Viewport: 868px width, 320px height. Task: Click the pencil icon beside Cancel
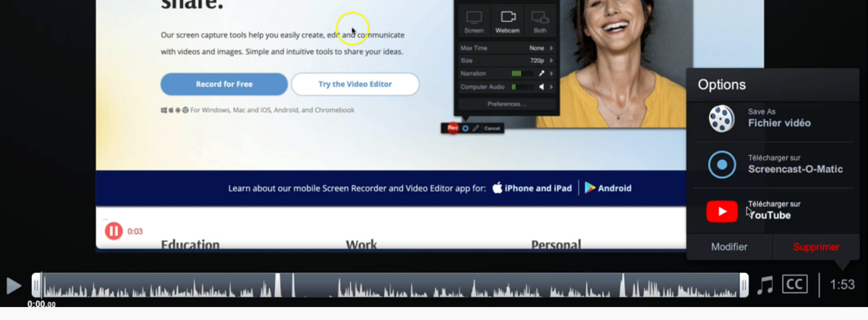(x=476, y=128)
